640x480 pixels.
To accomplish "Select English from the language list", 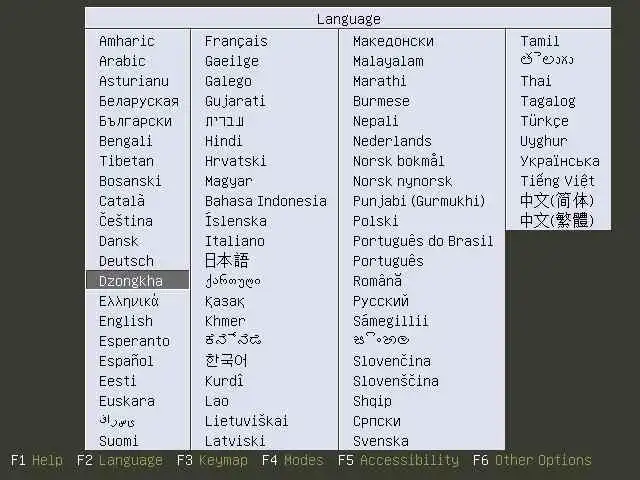I will coord(126,321).
